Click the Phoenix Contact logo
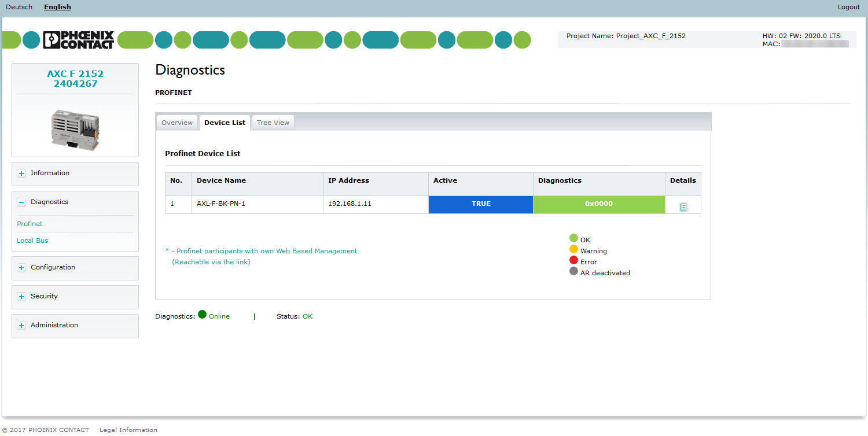 pyautogui.click(x=79, y=39)
